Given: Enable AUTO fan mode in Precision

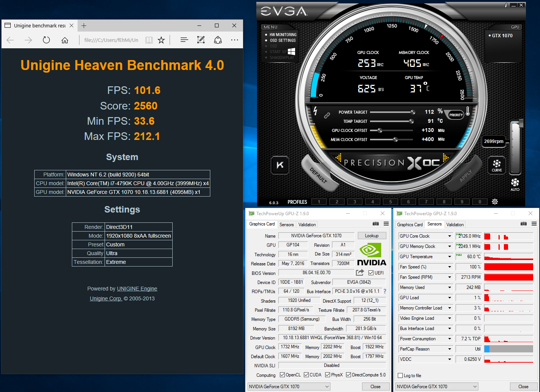Looking at the screenshot, I should pos(515,184).
